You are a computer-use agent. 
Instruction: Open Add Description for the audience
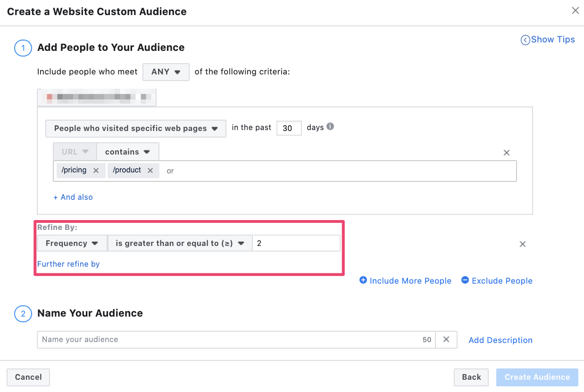(x=500, y=340)
